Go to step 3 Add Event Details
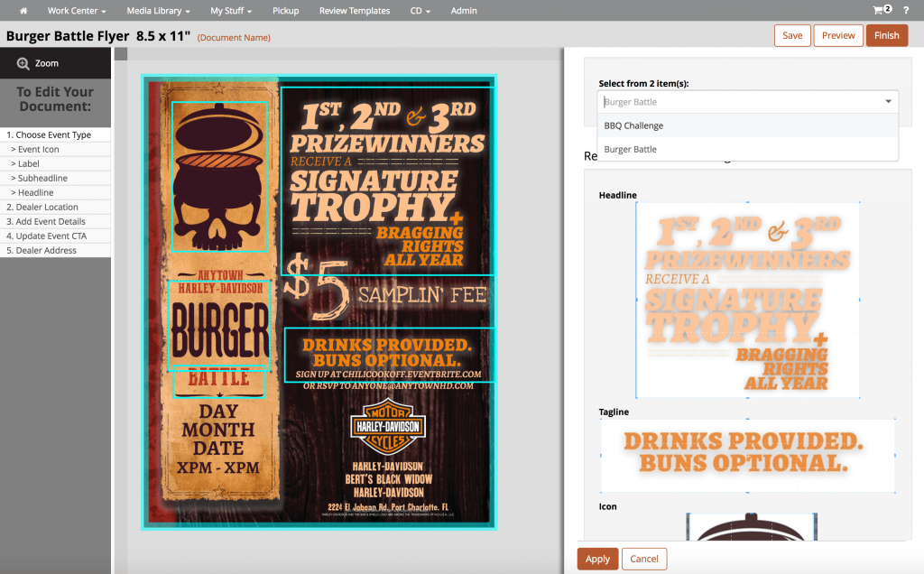Image resolution: width=924 pixels, height=574 pixels. click(x=55, y=222)
